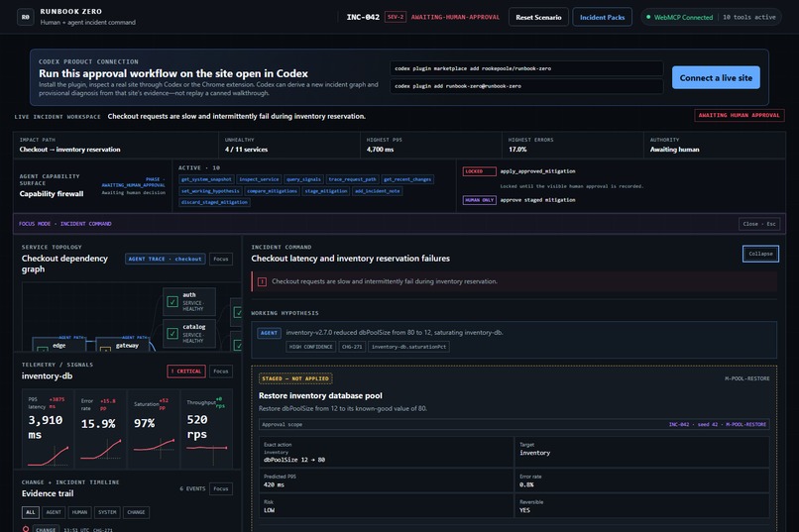The width and height of the screenshot is (799, 532).
Task: Click the R0 Runbook Zero logo
Action: click(x=26, y=17)
